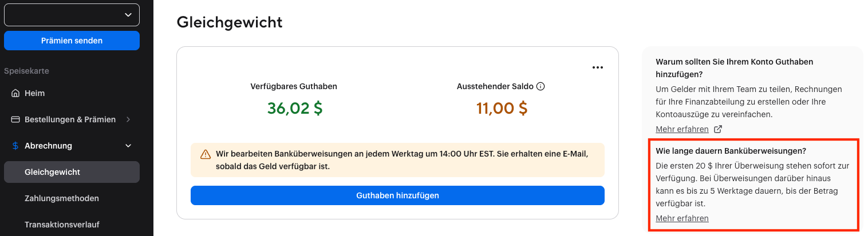Expand Bestellungen & Prämien with its chevron
The width and height of the screenshot is (868, 236).
click(128, 119)
